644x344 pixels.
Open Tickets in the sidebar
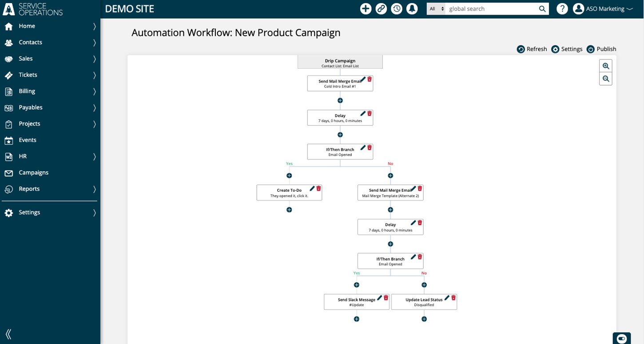coord(28,75)
